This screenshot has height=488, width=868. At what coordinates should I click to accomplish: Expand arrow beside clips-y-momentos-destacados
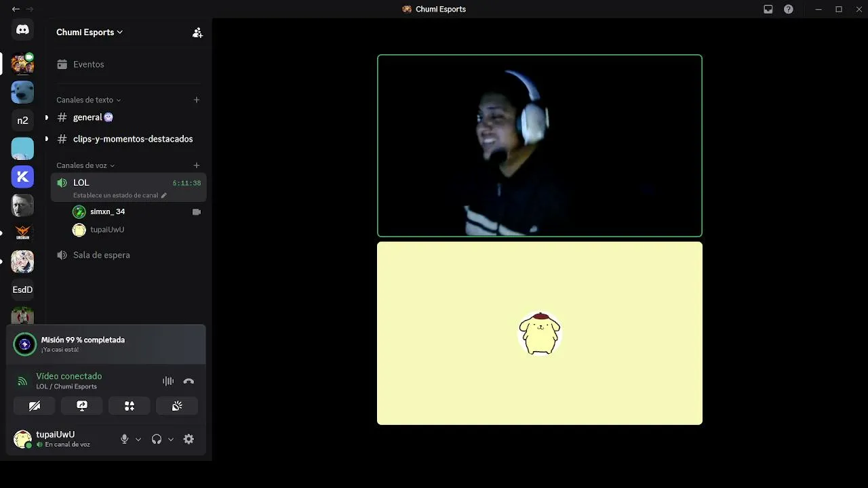tap(46, 139)
